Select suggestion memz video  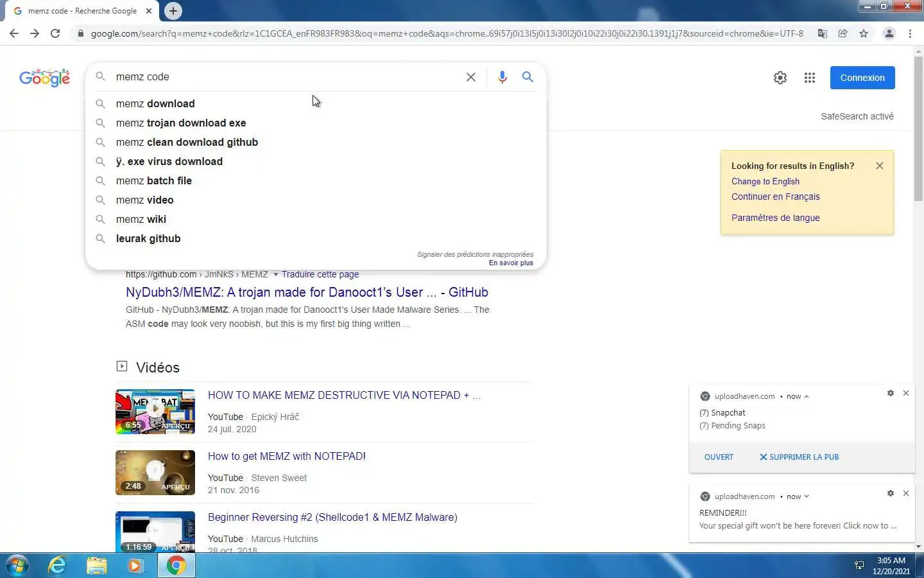coord(316,200)
